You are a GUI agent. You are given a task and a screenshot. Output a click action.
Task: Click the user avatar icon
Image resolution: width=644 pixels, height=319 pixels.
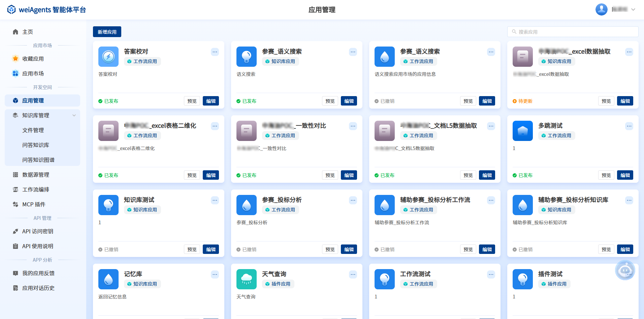pyautogui.click(x=601, y=9)
